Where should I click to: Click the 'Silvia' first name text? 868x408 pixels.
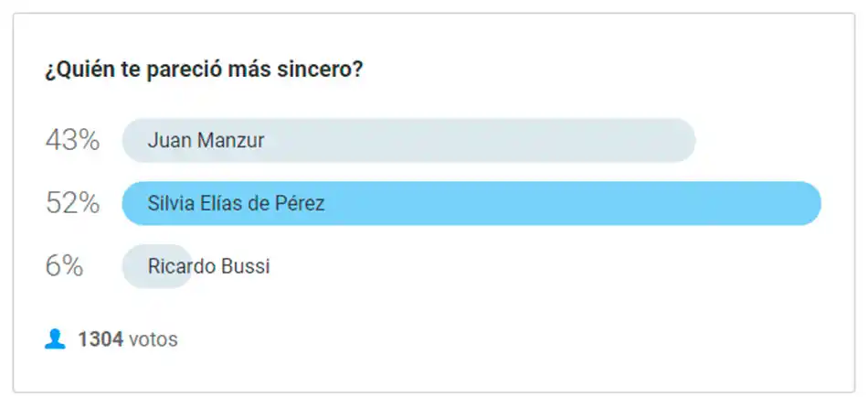(x=167, y=204)
